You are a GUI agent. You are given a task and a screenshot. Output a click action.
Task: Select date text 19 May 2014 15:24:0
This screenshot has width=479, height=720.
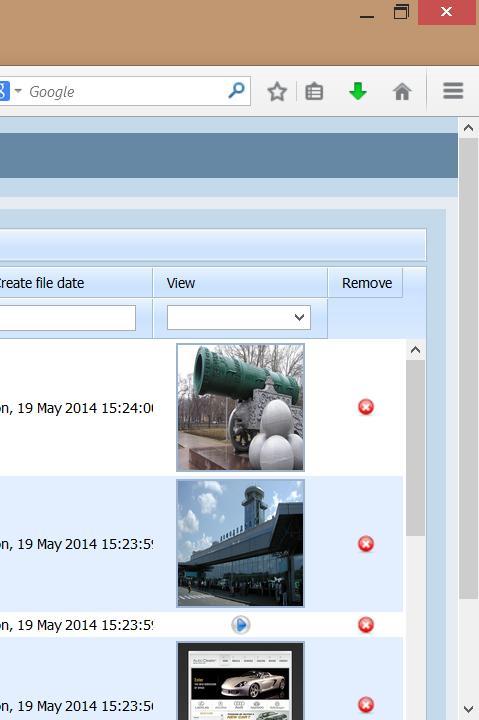point(85,408)
